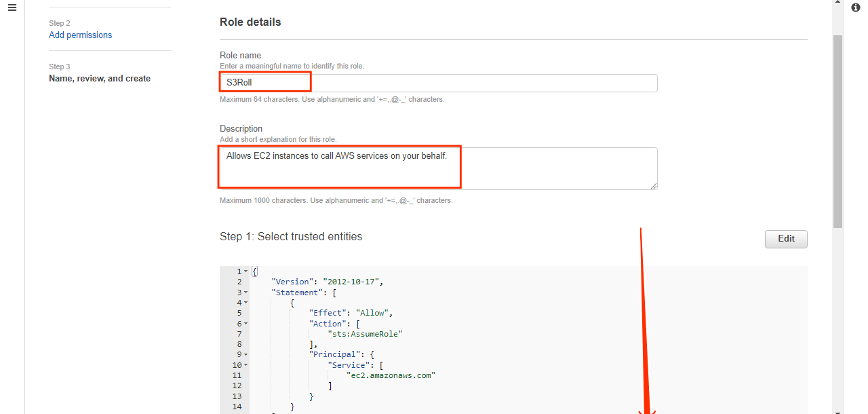
Task: Collapse the Action array on line 6
Action: pyautogui.click(x=245, y=324)
